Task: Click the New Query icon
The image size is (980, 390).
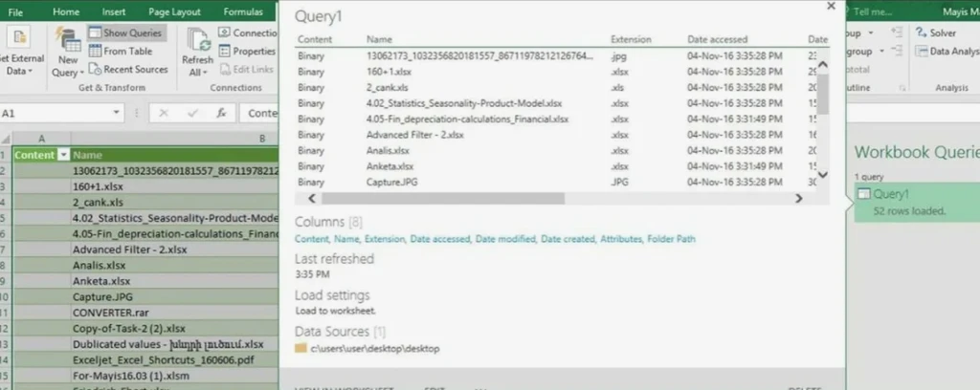Action: tap(68, 40)
